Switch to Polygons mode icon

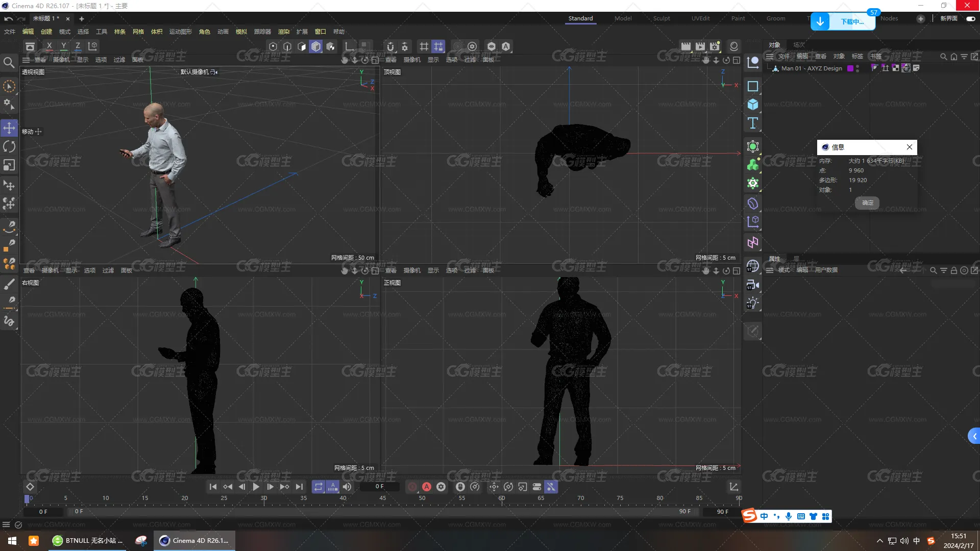coord(302,46)
